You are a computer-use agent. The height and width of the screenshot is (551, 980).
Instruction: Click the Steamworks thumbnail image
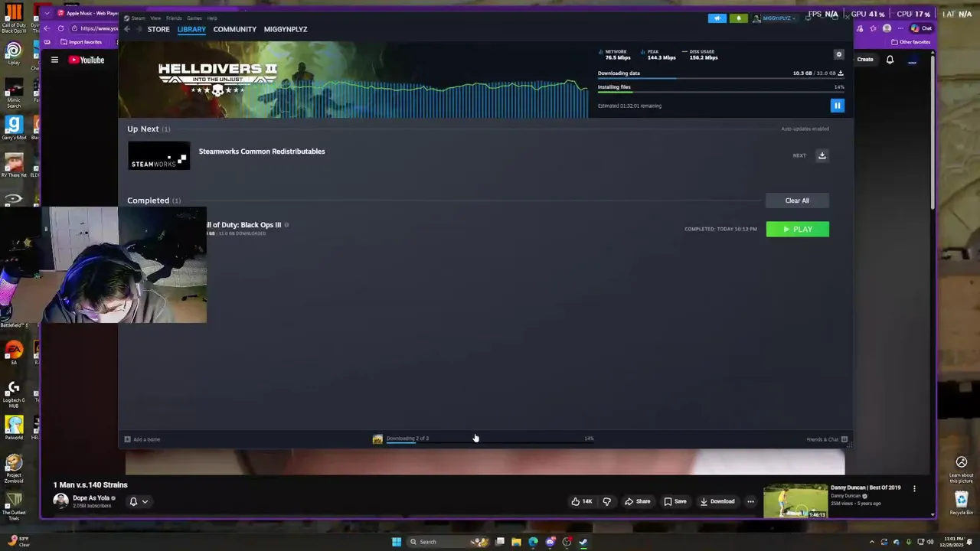point(158,155)
